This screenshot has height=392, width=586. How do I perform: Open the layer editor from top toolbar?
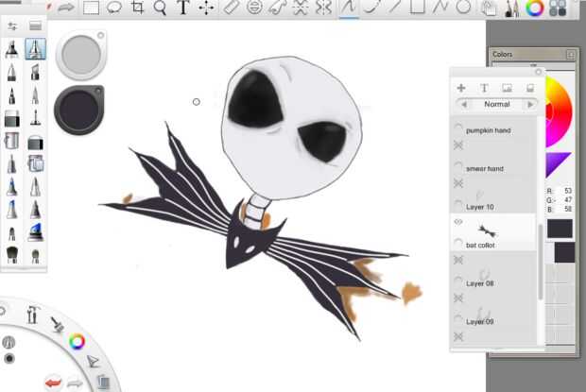tap(489, 9)
